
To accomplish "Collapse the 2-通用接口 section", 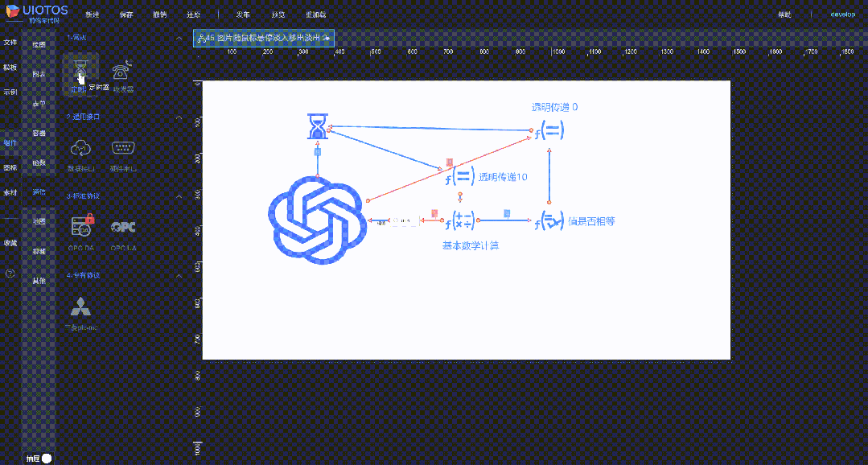I will click(179, 117).
